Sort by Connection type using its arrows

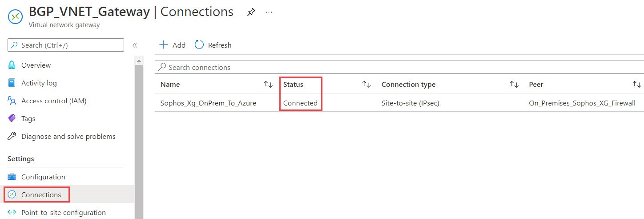[514, 84]
